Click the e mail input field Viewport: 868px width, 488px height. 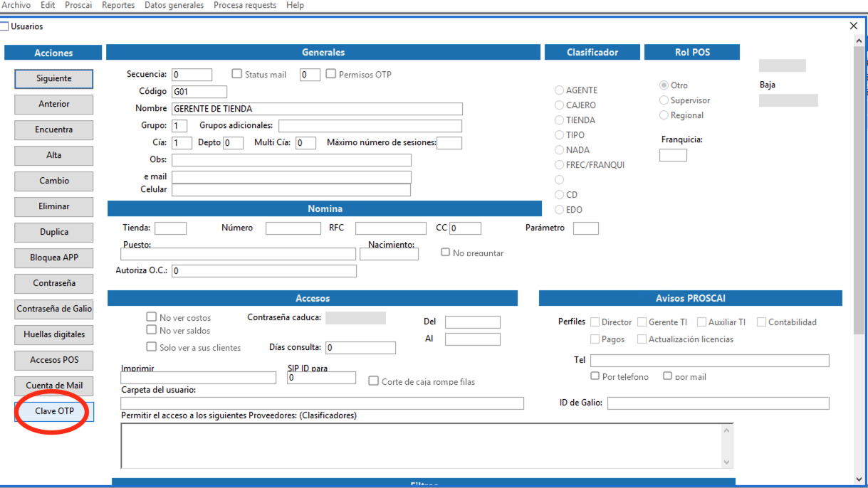point(291,177)
